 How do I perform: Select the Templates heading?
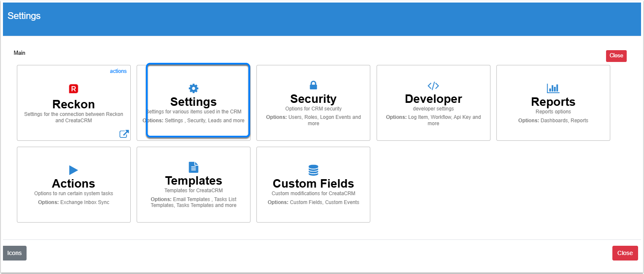193,180
